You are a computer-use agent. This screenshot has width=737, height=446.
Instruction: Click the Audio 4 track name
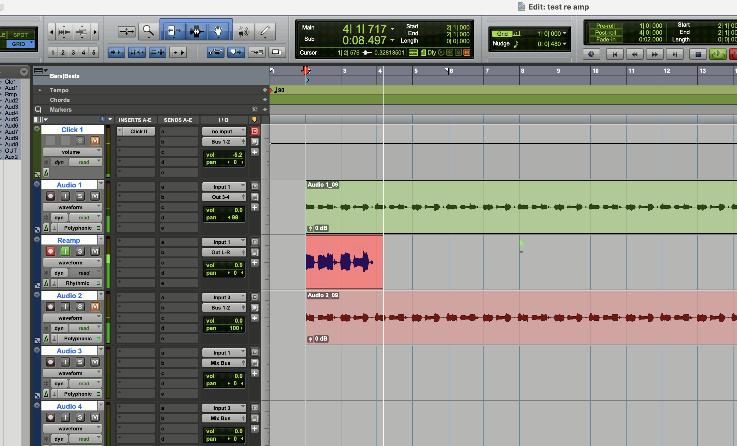(x=69, y=406)
